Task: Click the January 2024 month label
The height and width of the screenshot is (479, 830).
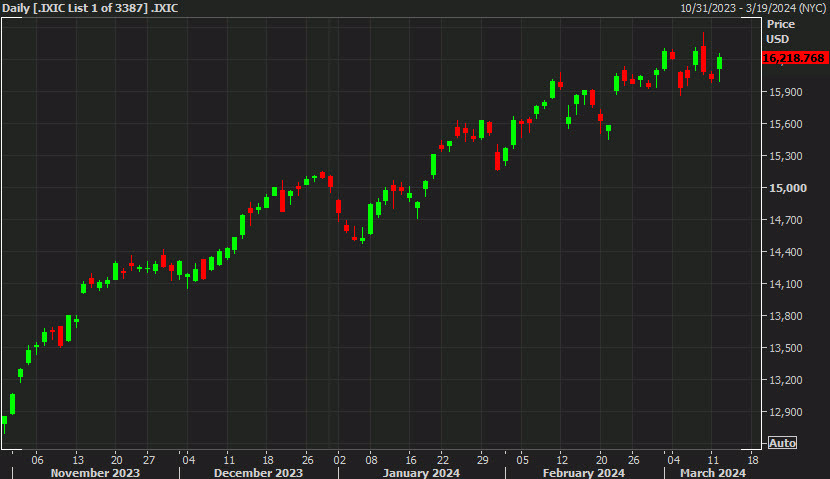Action: [x=421, y=473]
